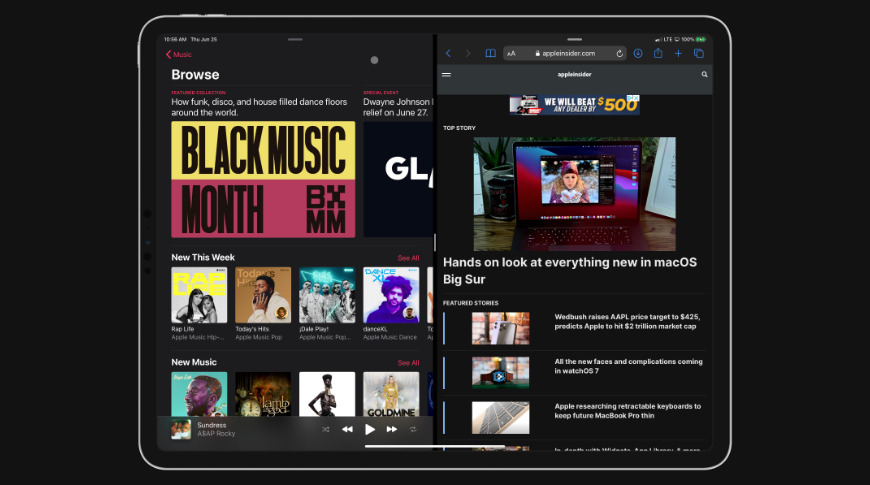Click the dealer $500 ad banner
This screenshot has height=485, width=870.
click(x=574, y=105)
